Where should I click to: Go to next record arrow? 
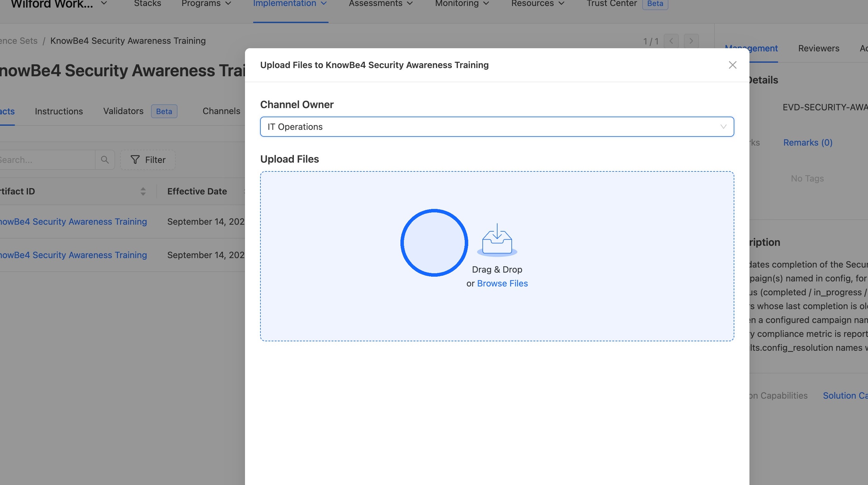click(x=691, y=41)
